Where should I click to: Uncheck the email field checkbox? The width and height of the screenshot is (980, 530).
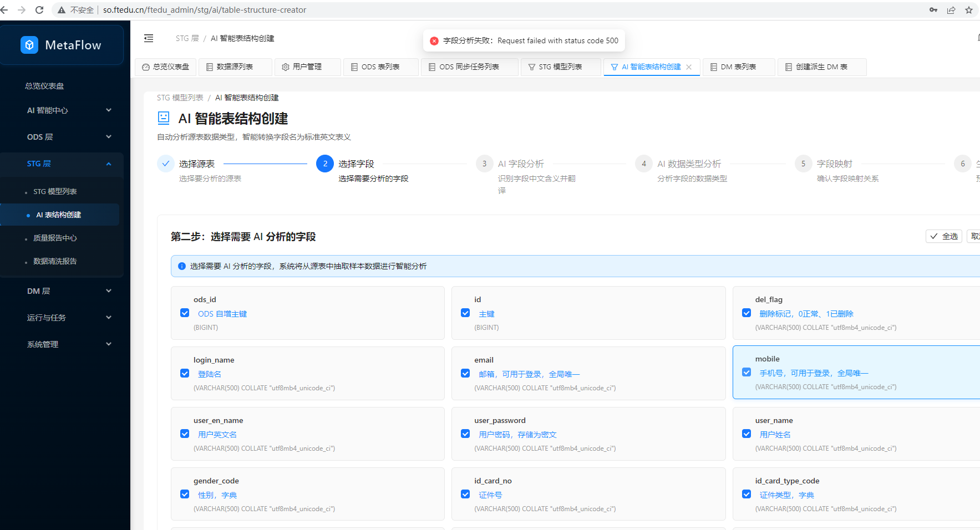[465, 374]
